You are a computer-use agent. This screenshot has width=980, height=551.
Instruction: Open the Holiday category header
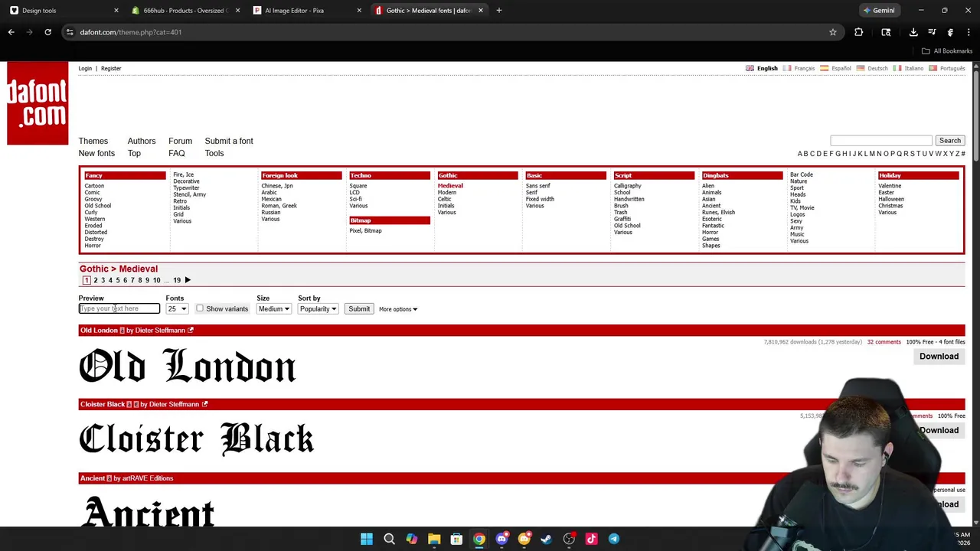[x=918, y=175]
